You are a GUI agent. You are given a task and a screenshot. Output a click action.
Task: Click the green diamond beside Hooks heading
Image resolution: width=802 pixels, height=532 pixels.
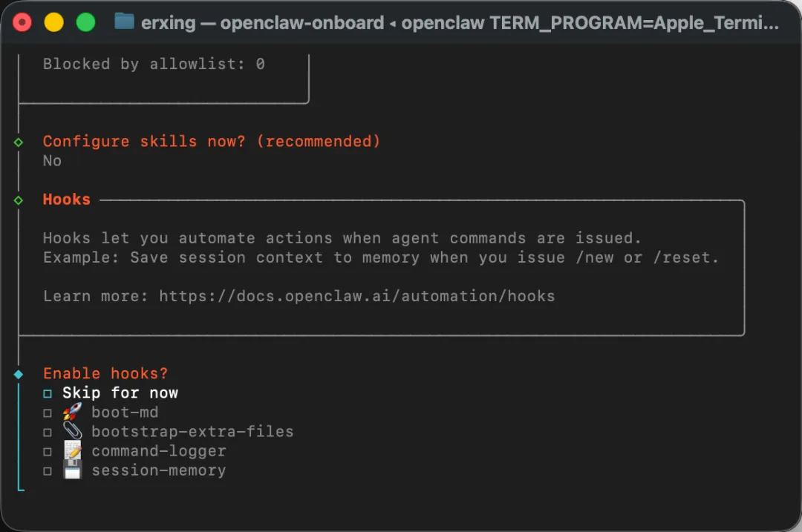tap(19, 200)
